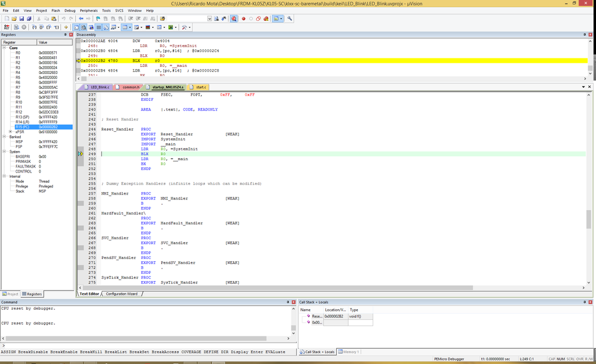
Task: Create a new file from toolbar
Action: pos(7,18)
